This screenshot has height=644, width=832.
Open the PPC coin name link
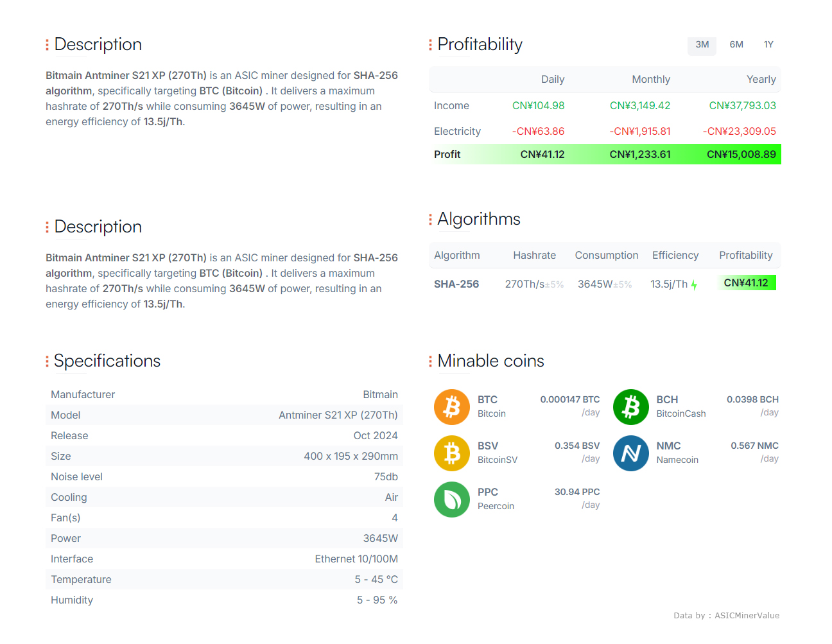488,492
